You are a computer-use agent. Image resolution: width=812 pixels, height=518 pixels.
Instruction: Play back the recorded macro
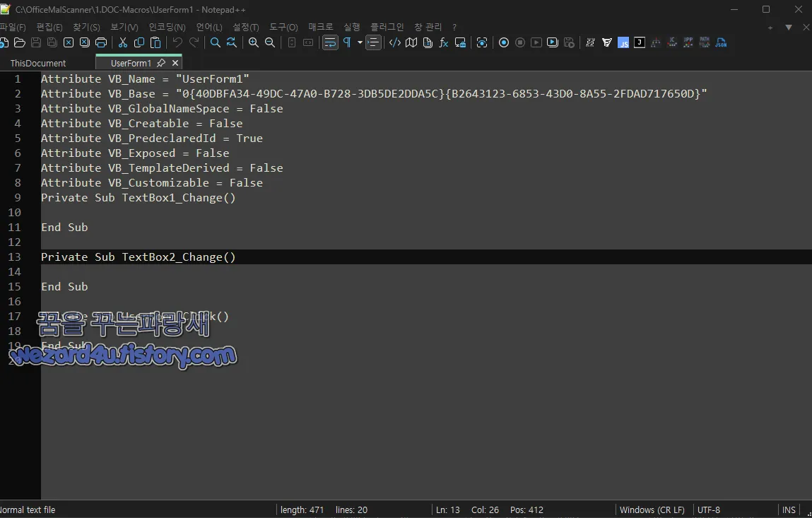point(536,42)
